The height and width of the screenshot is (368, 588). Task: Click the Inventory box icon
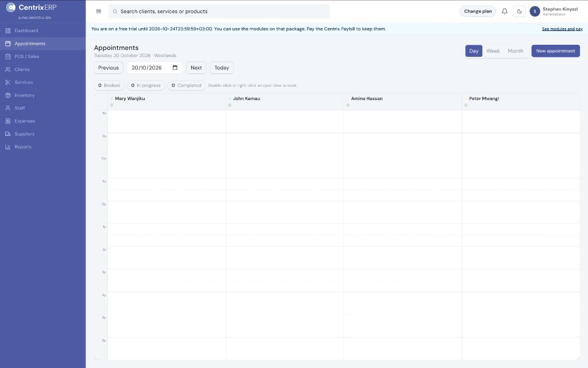(8, 95)
